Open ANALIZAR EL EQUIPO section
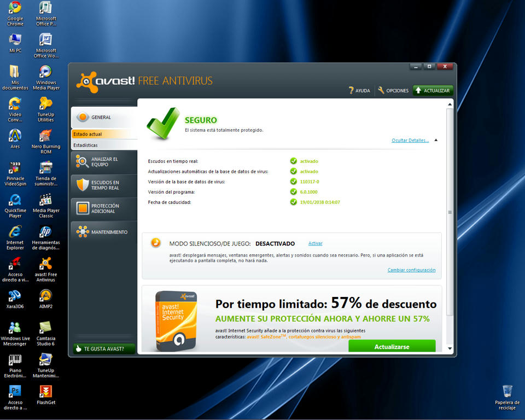Screen dimensions: 525x420 coord(104,162)
